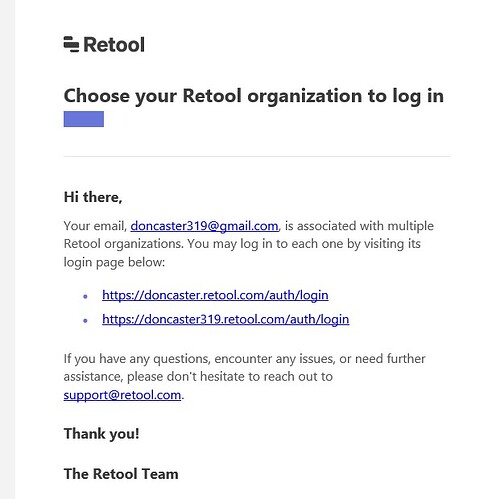492x499 pixels.
Task: Click the 'login page below:' text
Action: [x=114, y=262]
